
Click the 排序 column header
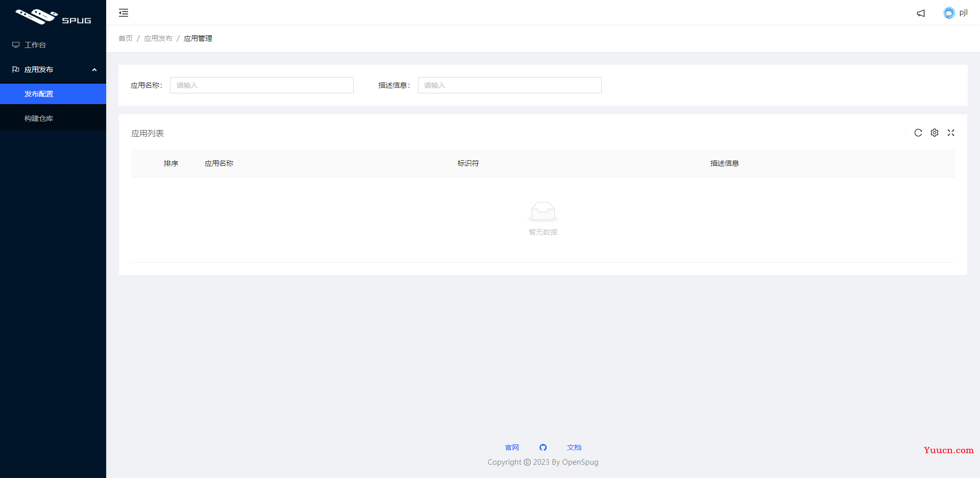(171, 163)
